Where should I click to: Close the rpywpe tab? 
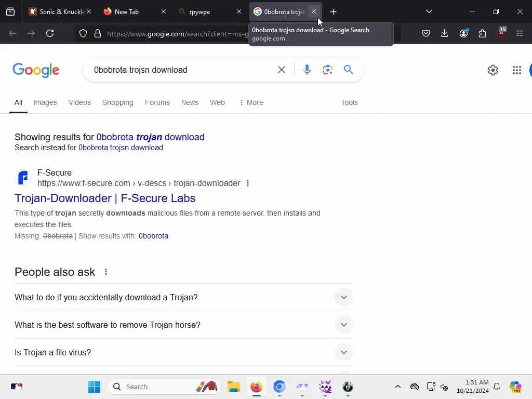[x=239, y=12]
